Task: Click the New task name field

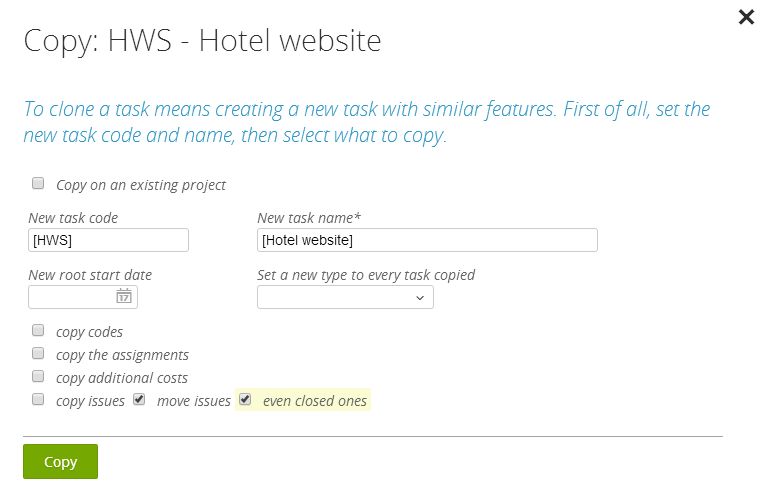Action: click(x=427, y=240)
